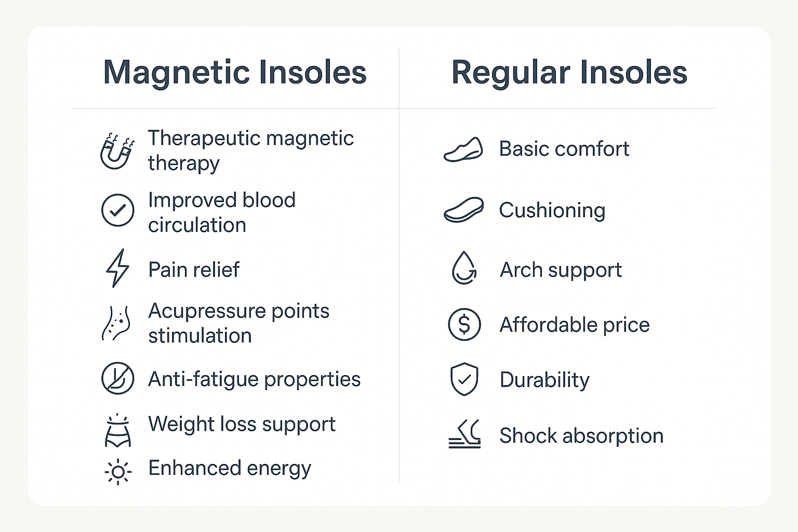Click the insole icon beside Cushioning
Image resolution: width=798 pixels, height=532 pixels.
pyautogui.click(x=464, y=210)
